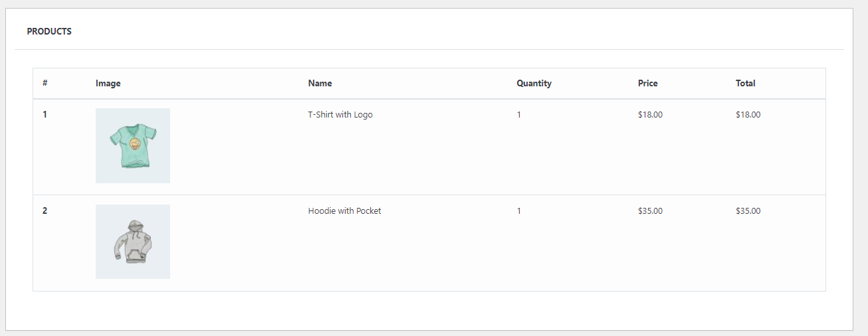Click the PRODUCTS section heading
The width and height of the screenshot is (868, 336).
pyautogui.click(x=49, y=31)
